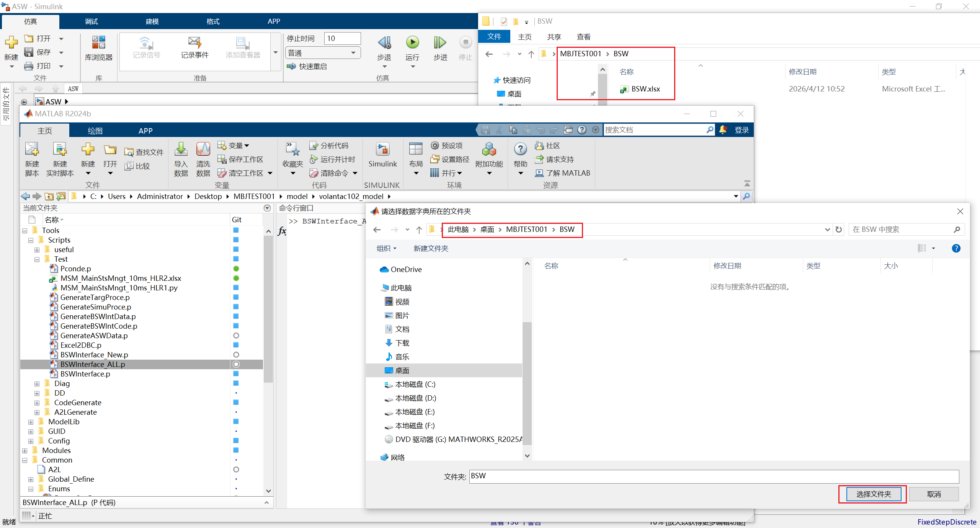This screenshot has height=528, width=980.
Task: Click the Print icon in Simulink toolbar
Action: pyautogui.click(x=29, y=66)
